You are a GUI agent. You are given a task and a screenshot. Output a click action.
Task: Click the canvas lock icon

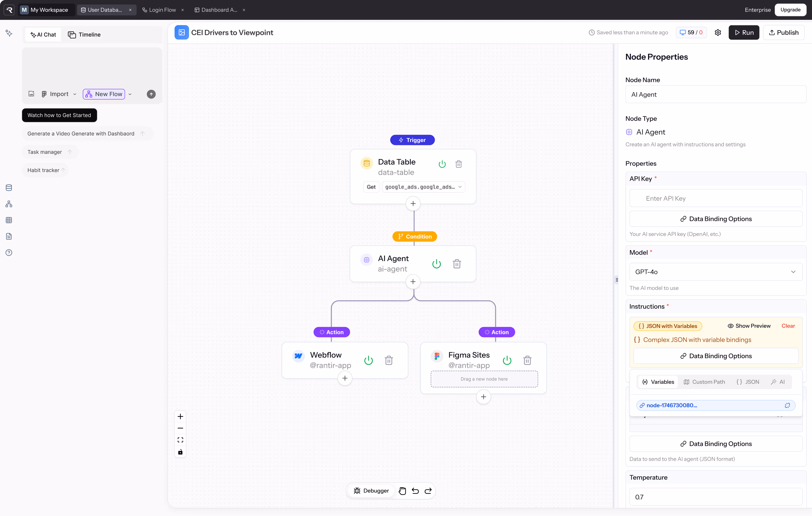pos(180,452)
